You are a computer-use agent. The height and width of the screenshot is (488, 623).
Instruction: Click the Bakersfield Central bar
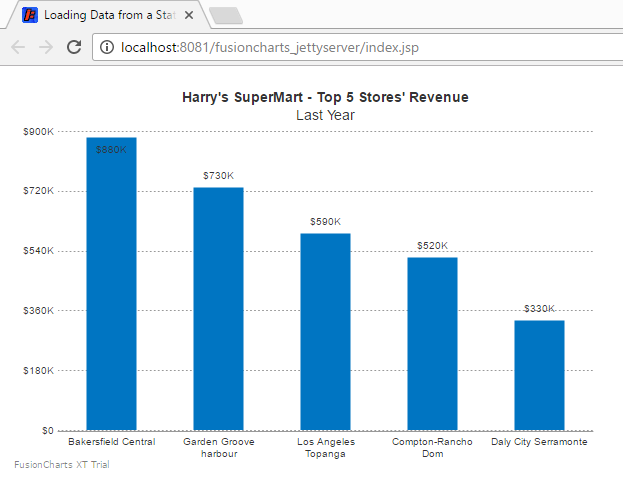pyautogui.click(x=111, y=290)
